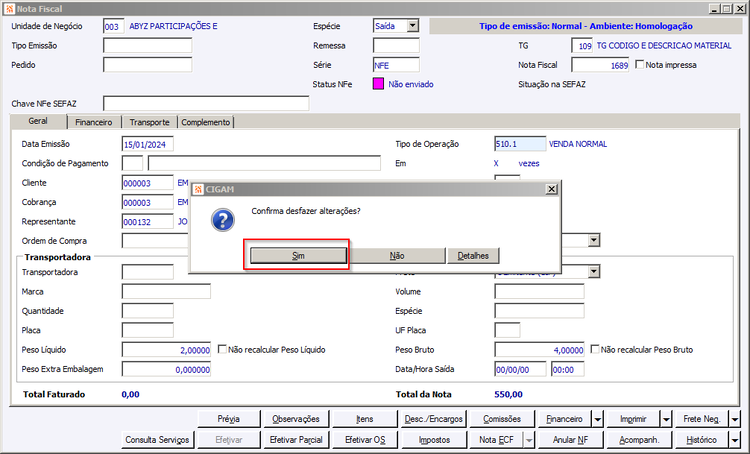Open the Espécie Saída dropdown

tap(413, 26)
